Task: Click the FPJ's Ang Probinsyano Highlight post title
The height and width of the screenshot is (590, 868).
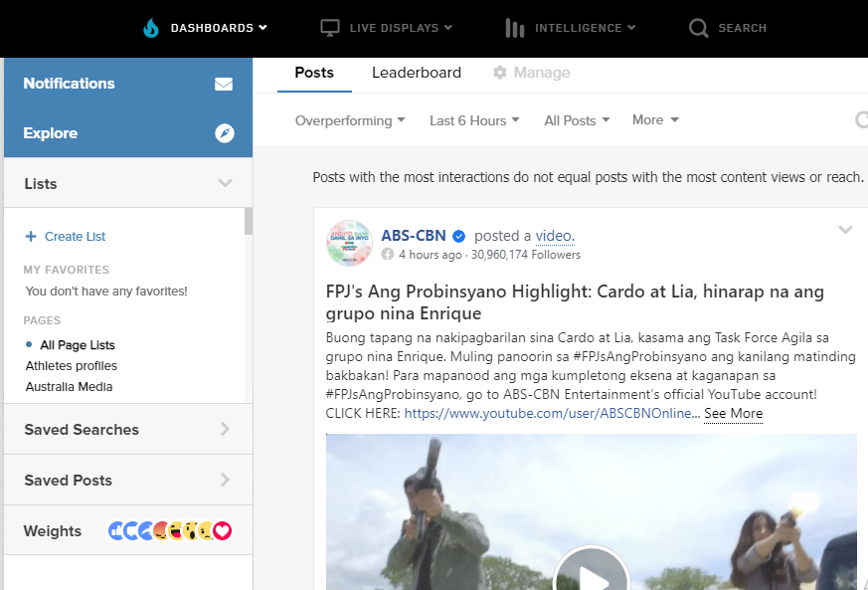Action: coord(575,302)
